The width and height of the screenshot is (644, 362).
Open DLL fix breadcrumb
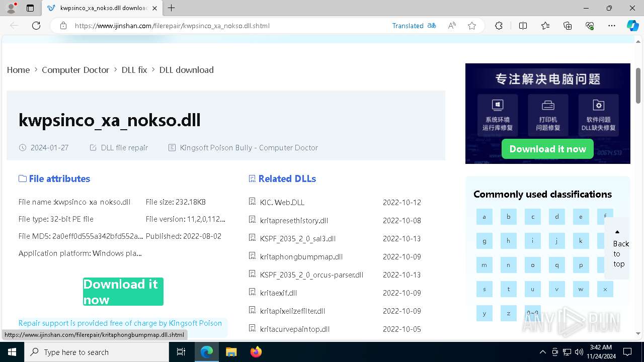pyautogui.click(x=134, y=70)
